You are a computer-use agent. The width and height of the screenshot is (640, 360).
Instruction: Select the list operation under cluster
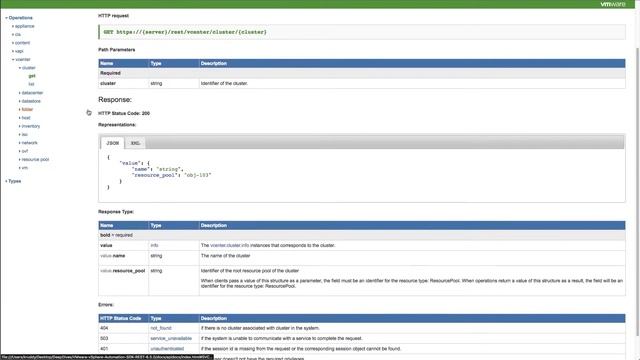point(31,84)
